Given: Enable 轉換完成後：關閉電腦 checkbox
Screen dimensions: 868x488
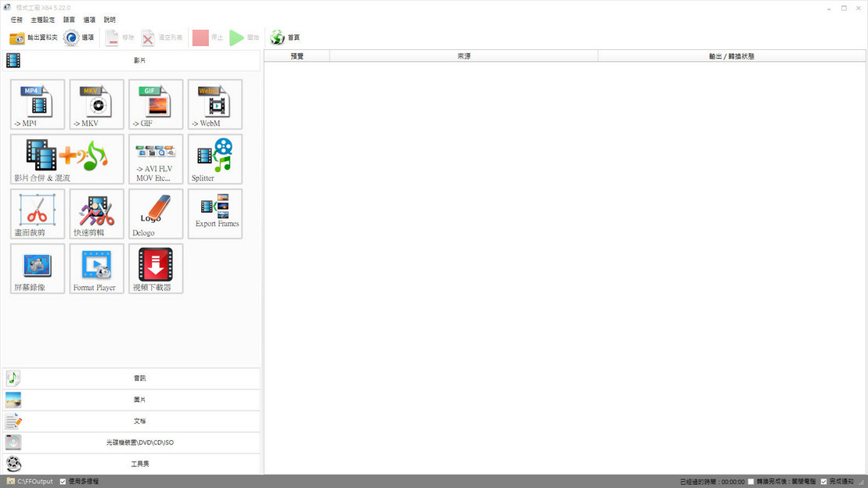Looking at the screenshot, I should click(751, 482).
